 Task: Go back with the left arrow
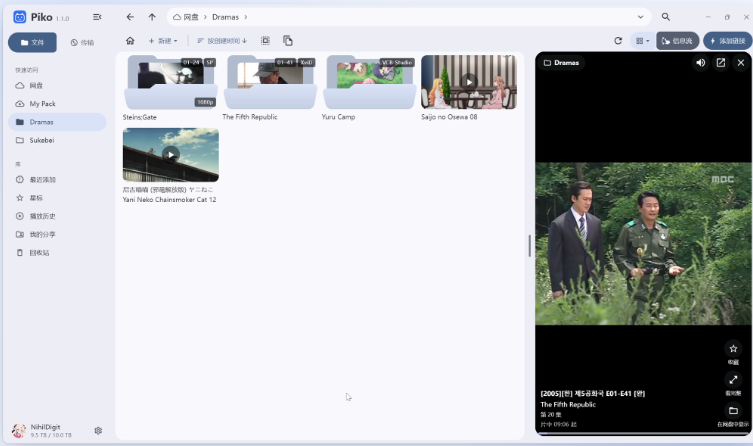(130, 17)
